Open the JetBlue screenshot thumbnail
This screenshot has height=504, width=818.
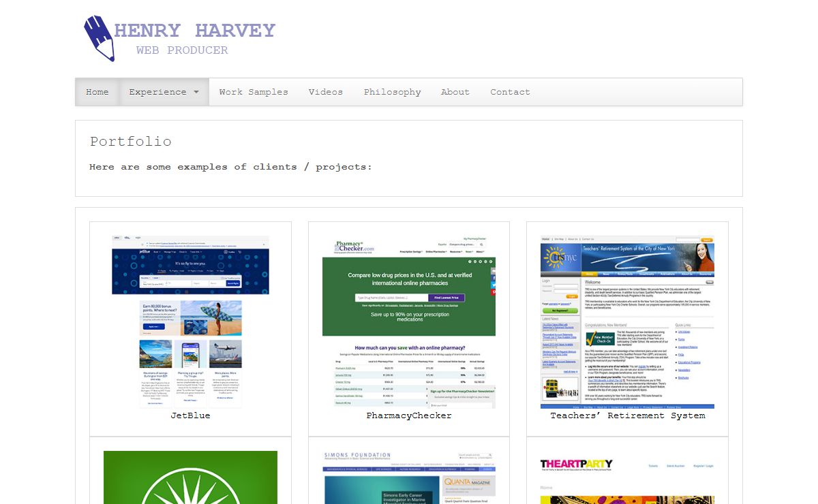coord(190,322)
